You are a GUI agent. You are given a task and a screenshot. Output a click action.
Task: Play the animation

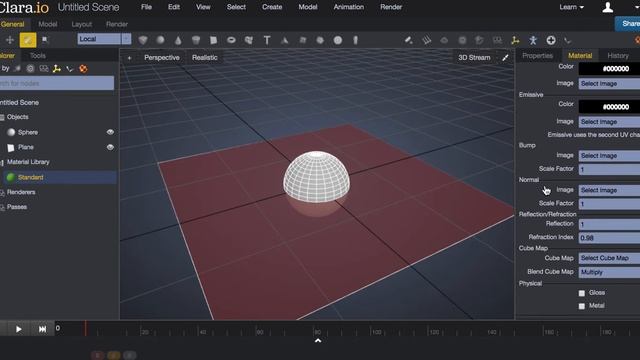coord(18,329)
